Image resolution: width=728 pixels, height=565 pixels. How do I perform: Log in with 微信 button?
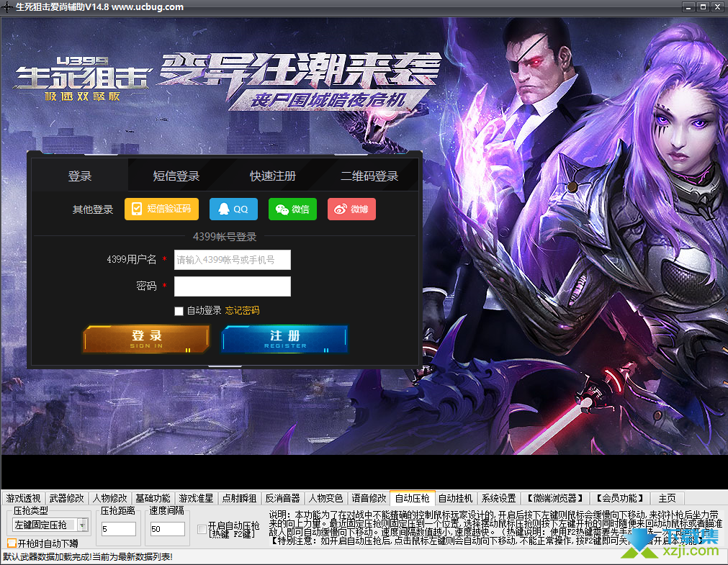[x=292, y=209]
